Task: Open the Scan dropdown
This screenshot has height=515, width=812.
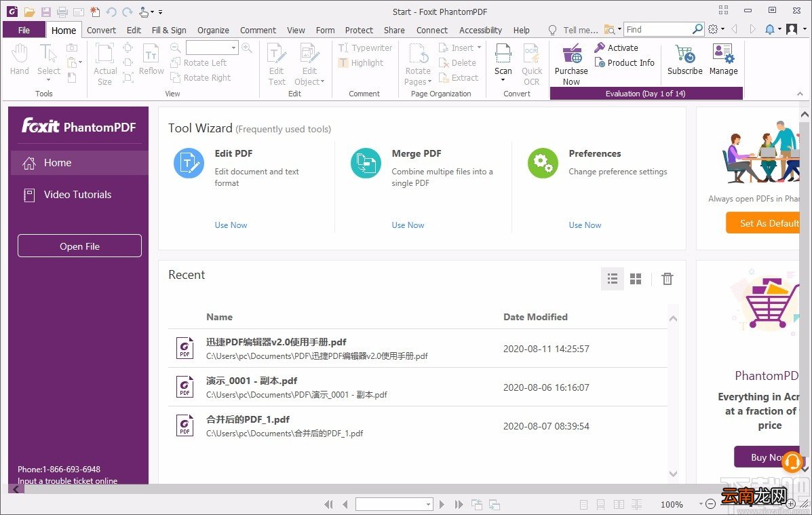Action: pos(503,80)
